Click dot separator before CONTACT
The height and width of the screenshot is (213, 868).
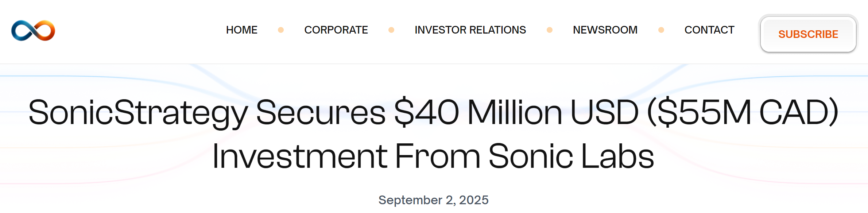(x=661, y=30)
